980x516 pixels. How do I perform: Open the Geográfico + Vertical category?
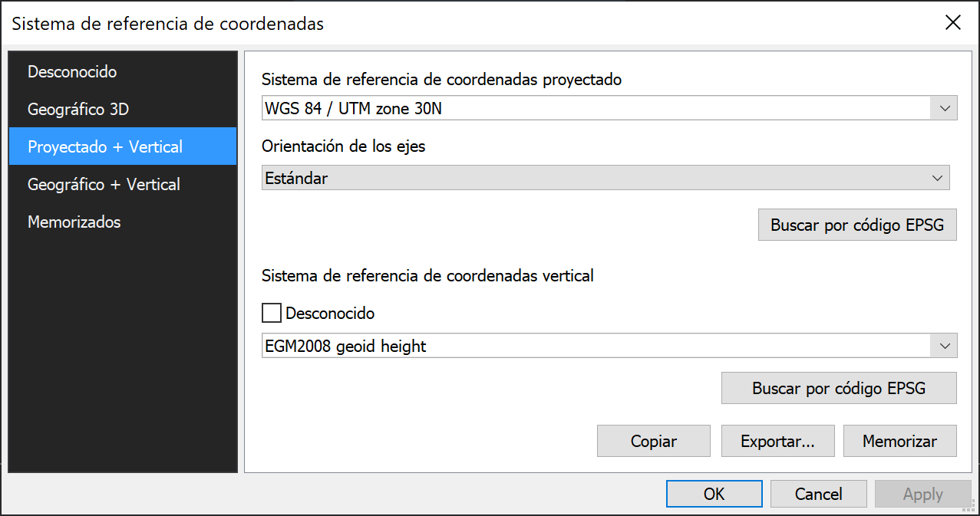tap(104, 185)
